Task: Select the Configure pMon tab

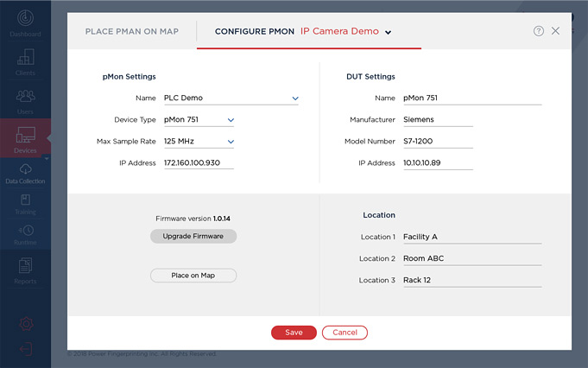Action: (x=254, y=31)
